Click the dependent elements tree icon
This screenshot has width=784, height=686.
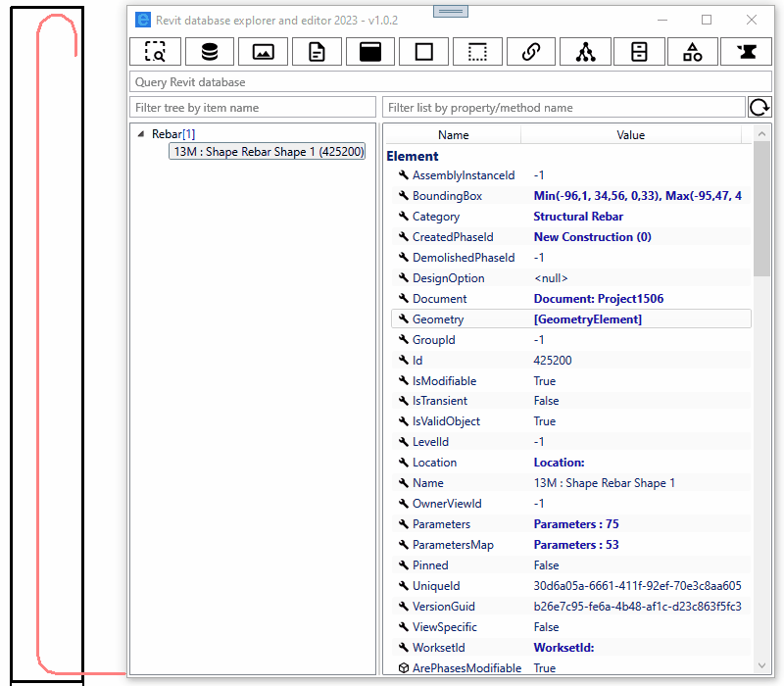pyautogui.click(x=585, y=52)
